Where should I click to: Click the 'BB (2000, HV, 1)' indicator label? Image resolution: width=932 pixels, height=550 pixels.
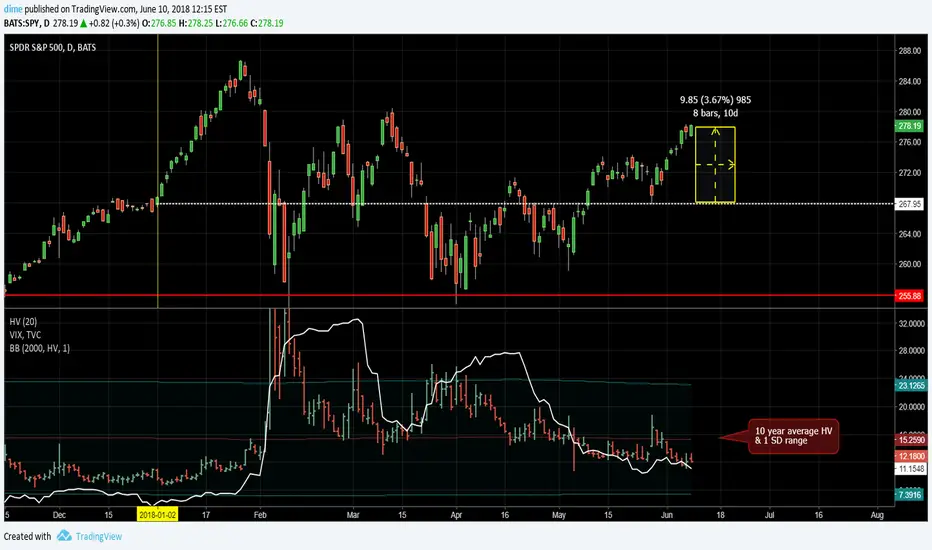(39, 348)
